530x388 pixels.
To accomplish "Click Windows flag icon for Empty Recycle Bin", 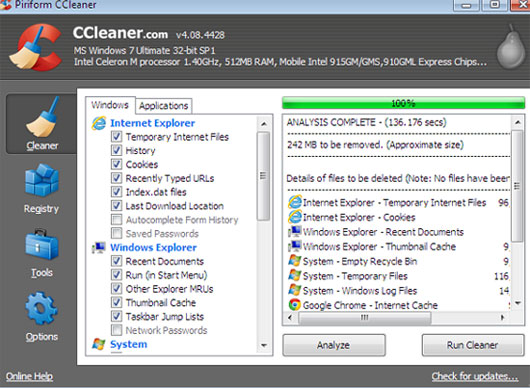I will [295, 261].
